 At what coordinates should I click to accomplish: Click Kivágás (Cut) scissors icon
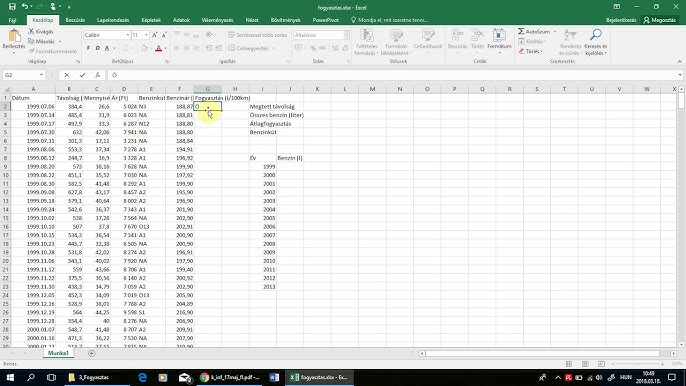pyautogui.click(x=32, y=32)
